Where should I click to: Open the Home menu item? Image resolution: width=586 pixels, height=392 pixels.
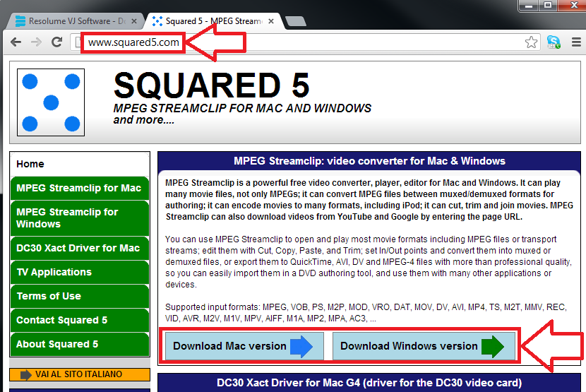[x=80, y=164]
